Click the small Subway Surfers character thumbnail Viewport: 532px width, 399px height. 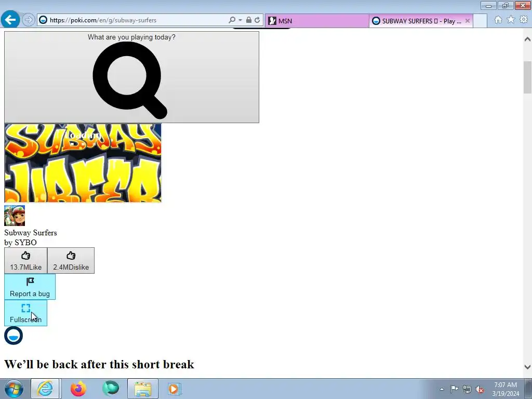pyautogui.click(x=15, y=216)
